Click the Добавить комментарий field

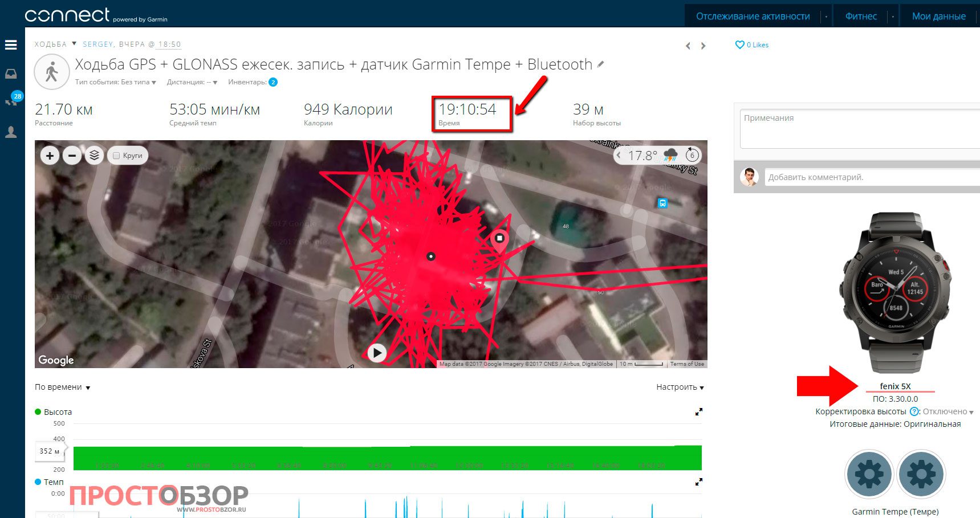click(872, 177)
